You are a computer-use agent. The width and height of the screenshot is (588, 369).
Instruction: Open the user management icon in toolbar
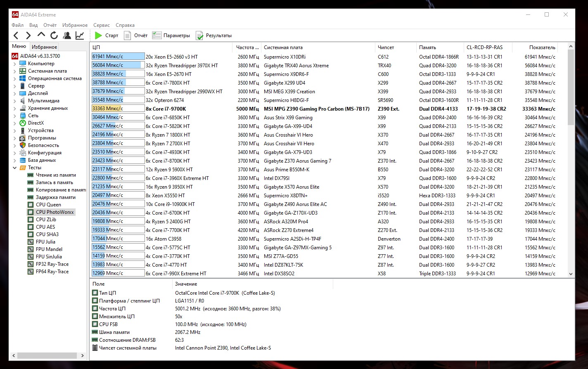[67, 35]
